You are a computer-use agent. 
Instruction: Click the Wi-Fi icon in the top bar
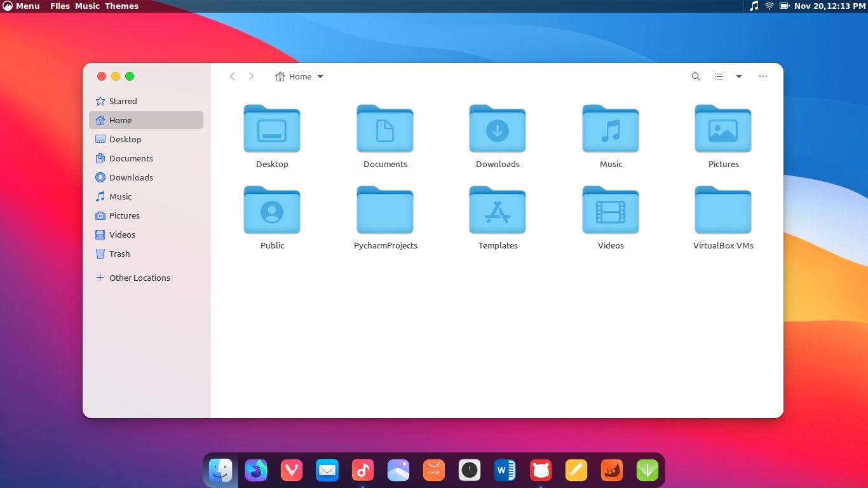(x=769, y=6)
